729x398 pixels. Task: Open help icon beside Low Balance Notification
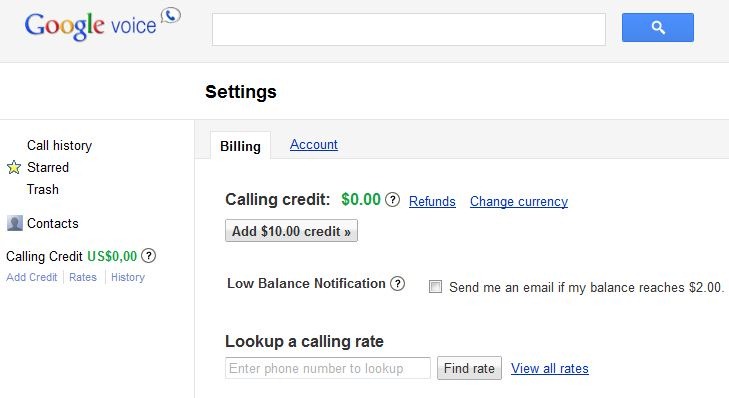click(397, 284)
